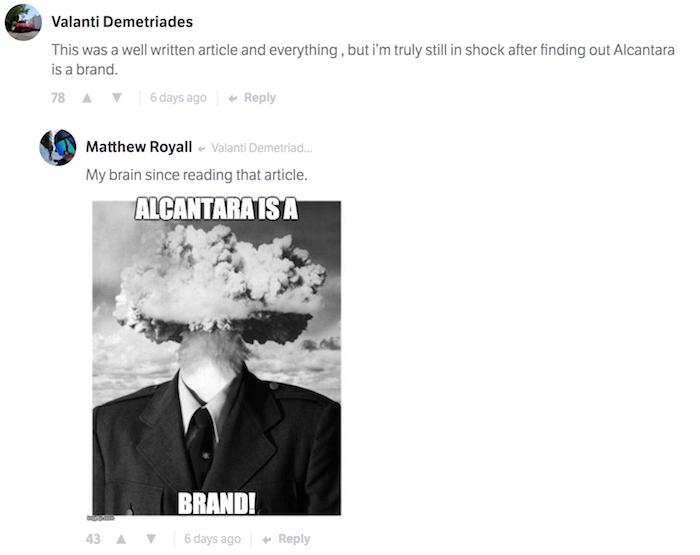The image size is (700, 555).
Task: Downvote Valanti Demetriades' comment
Action: click(x=117, y=98)
